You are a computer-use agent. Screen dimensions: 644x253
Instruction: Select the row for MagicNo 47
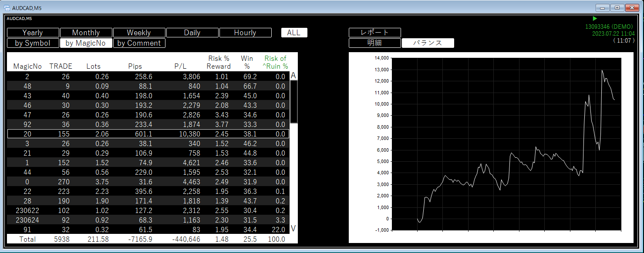tap(148, 115)
